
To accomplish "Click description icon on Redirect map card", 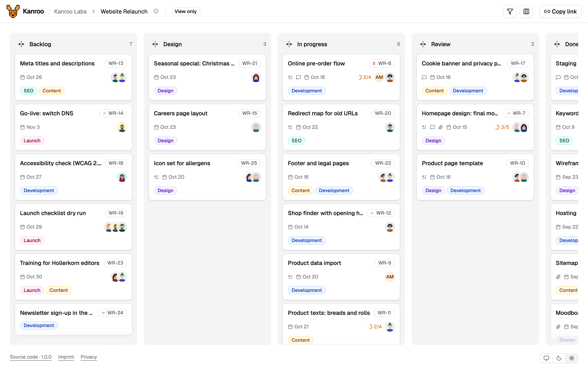I will click(290, 127).
